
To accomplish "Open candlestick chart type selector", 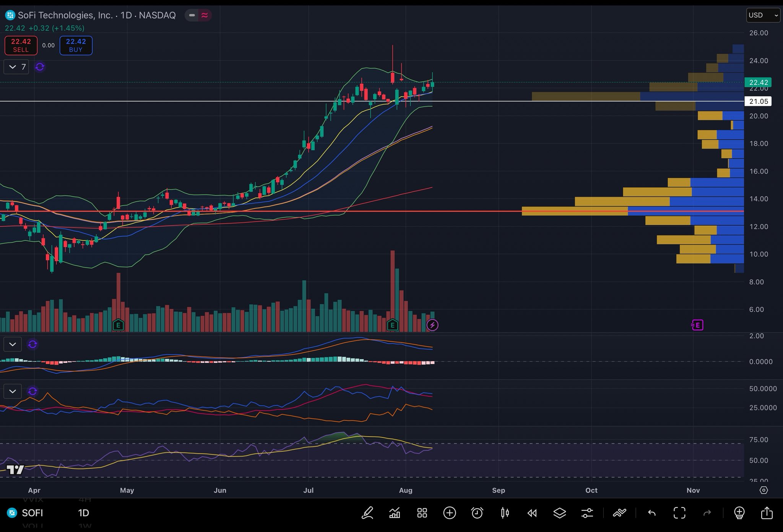I will (505, 513).
